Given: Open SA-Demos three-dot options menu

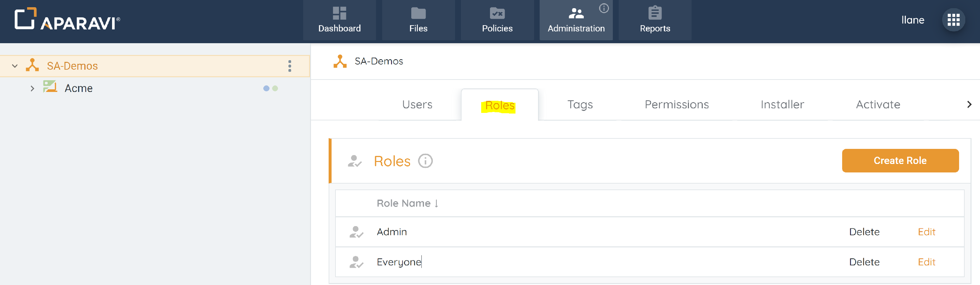Looking at the screenshot, I should pyautogui.click(x=289, y=66).
